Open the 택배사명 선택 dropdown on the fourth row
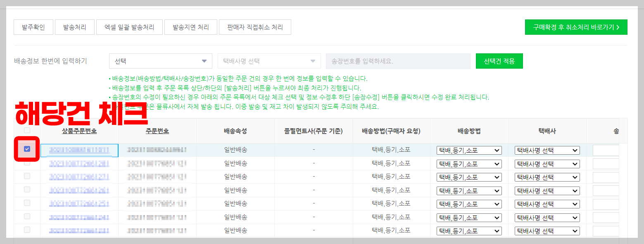644x244 pixels. click(547, 190)
